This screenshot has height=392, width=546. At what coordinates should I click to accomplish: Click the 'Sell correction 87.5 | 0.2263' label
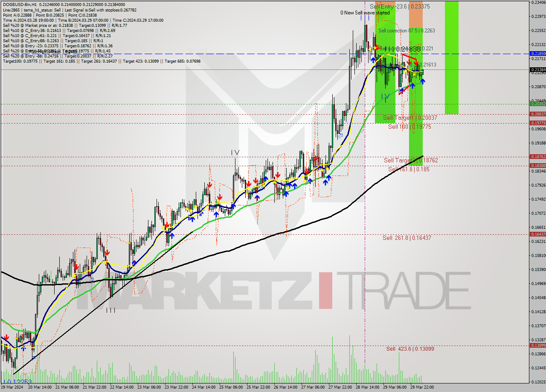pos(407,31)
